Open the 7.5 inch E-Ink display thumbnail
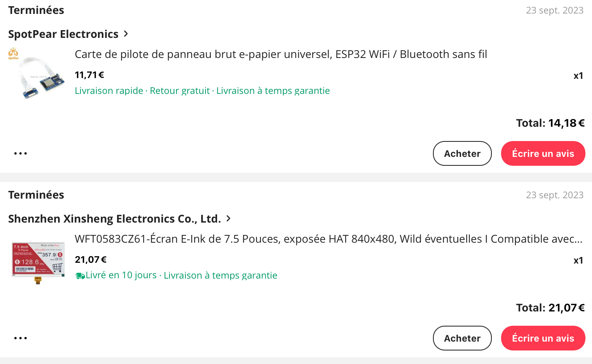The image size is (592, 364). tap(38, 261)
